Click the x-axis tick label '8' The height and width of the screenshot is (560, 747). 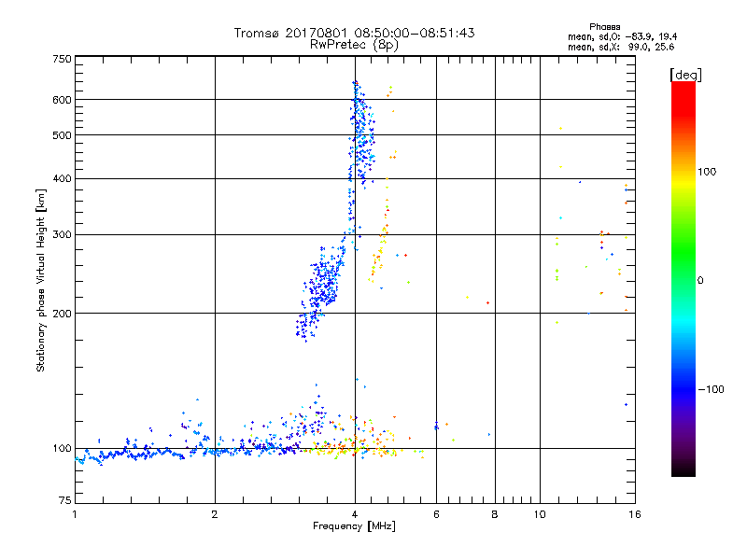[495, 514]
